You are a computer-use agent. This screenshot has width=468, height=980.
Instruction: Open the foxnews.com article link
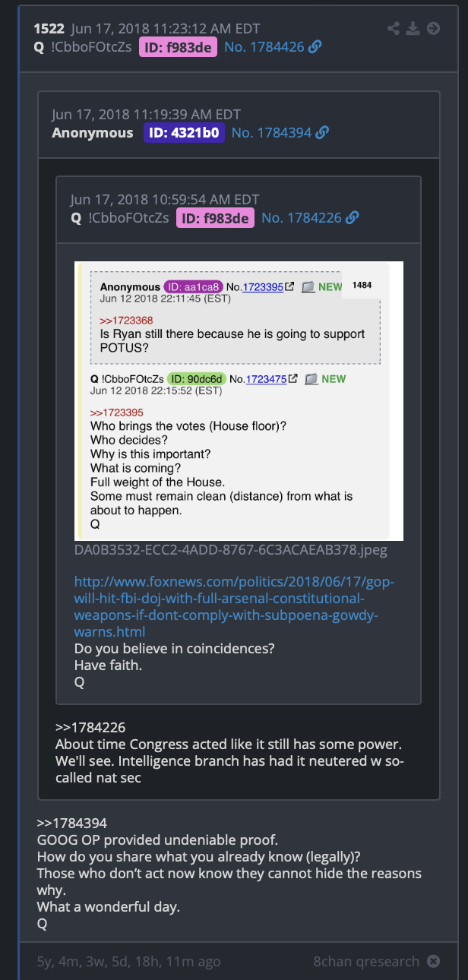pyautogui.click(x=235, y=607)
